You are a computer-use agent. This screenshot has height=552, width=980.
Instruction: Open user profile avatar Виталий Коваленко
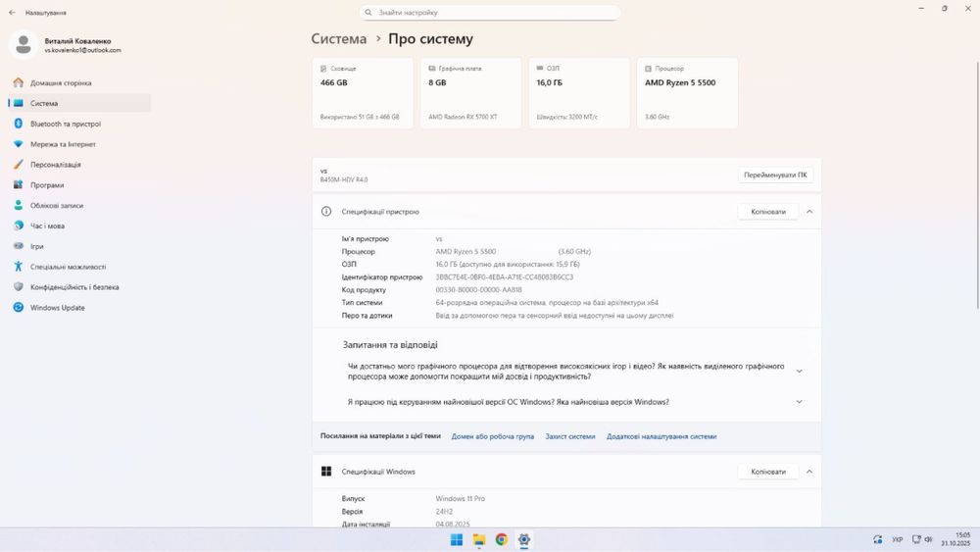point(24,44)
